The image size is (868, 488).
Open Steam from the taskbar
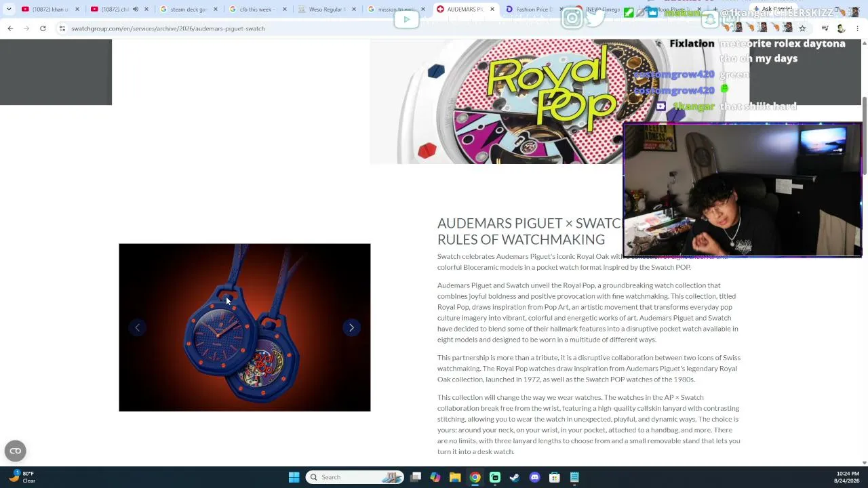[x=515, y=477]
